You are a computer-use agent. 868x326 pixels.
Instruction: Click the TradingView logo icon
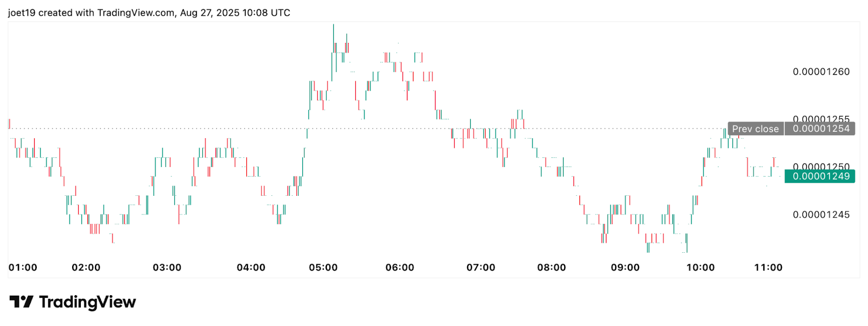tap(21, 302)
